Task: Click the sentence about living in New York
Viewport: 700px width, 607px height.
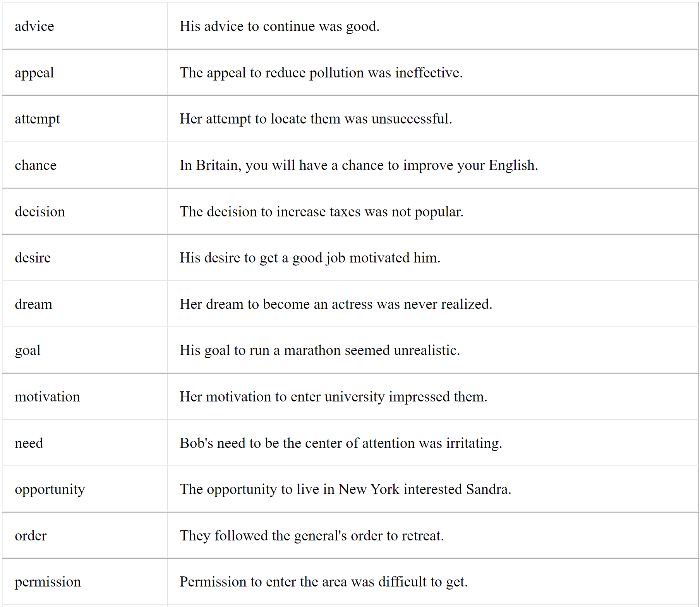Action: pos(345,489)
